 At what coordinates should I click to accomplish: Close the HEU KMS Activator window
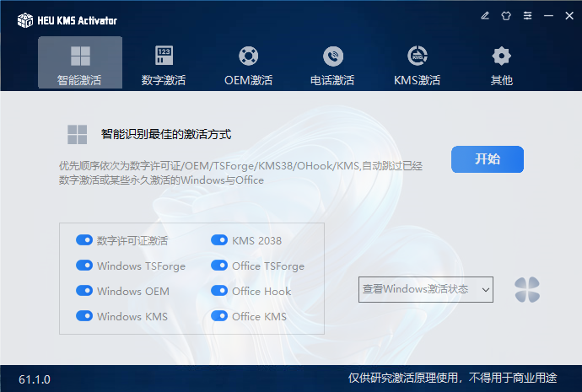click(x=569, y=15)
